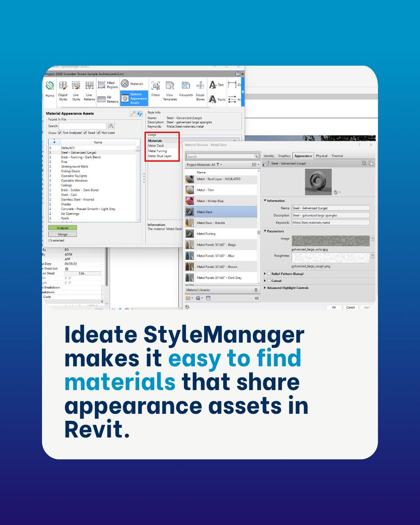Click the StyleManager help question mark icon
420x525 pixels.
click(x=238, y=74)
